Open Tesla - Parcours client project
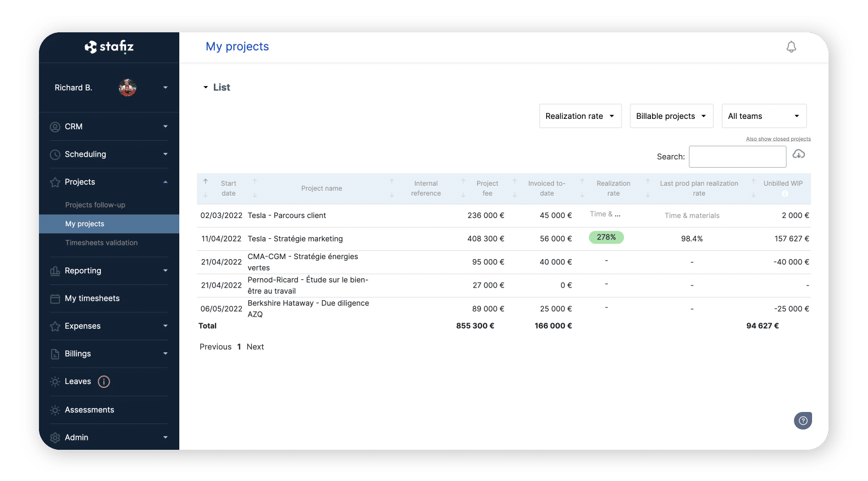This screenshot has height=481, width=868. pyautogui.click(x=287, y=216)
